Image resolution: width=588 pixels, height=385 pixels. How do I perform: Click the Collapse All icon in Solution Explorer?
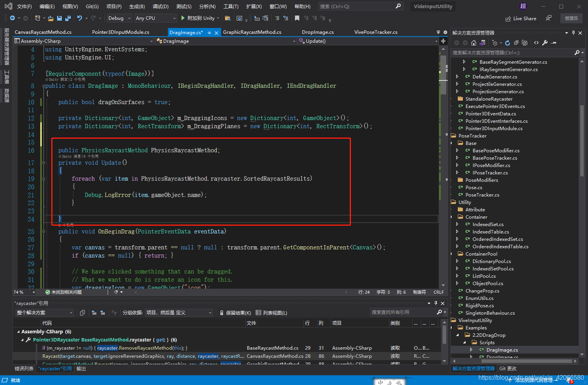[516, 43]
